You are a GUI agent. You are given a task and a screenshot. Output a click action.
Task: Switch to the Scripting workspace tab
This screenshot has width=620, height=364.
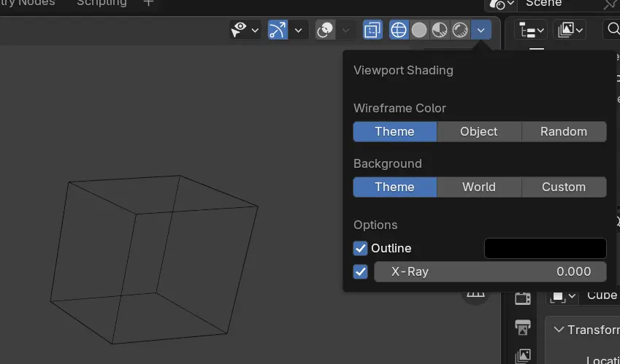(102, 4)
